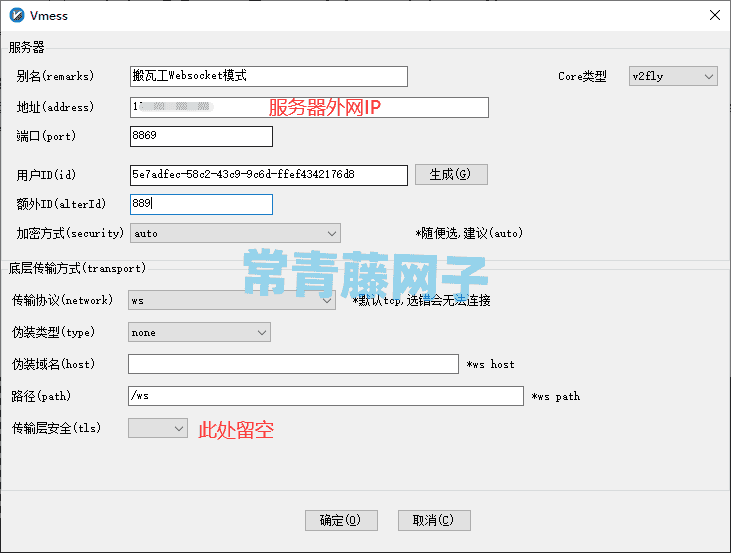Click the 额外ID(alterId) label
This screenshot has width=731, height=553.
pyautogui.click(x=61, y=204)
